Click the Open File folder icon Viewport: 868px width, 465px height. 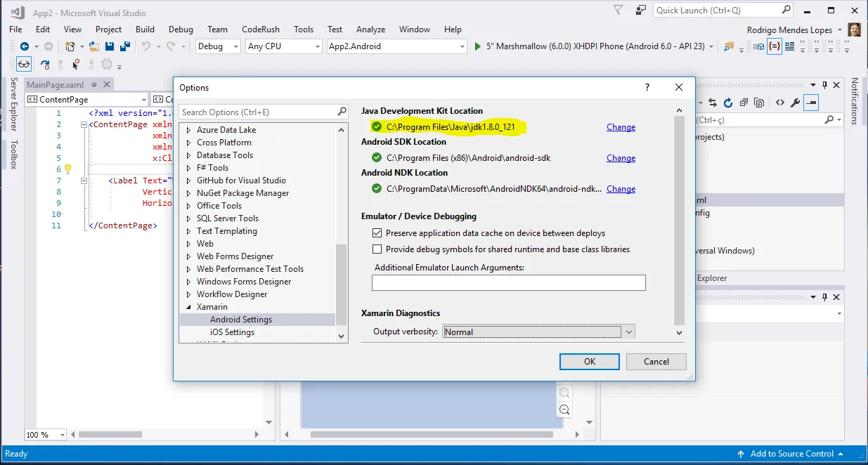click(93, 46)
